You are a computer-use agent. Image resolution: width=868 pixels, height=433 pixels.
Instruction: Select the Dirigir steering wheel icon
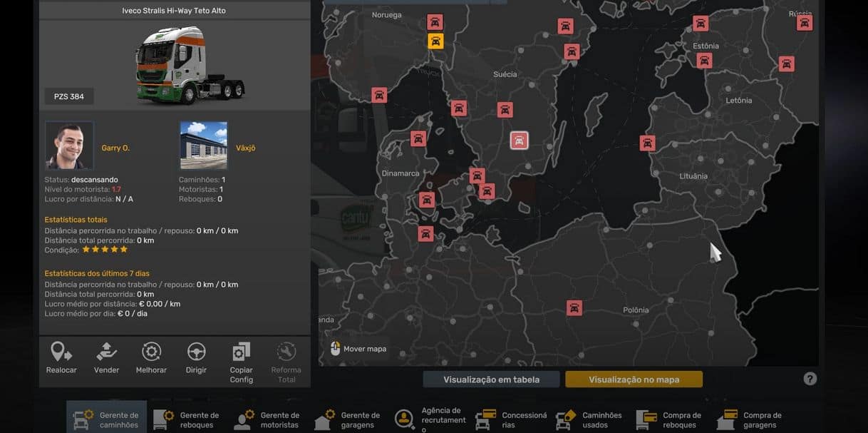tap(196, 352)
